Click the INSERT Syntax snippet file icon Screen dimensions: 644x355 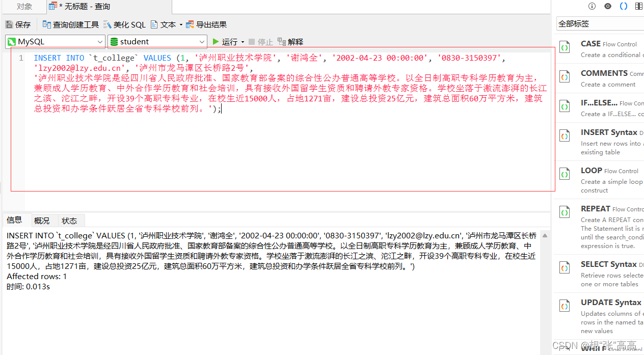click(565, 136)
